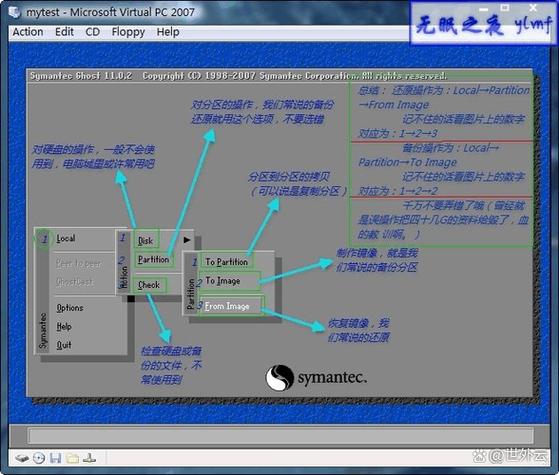Select Quit in Ghost menu
This screenshot has width=559, height=475.
[64, 345]
